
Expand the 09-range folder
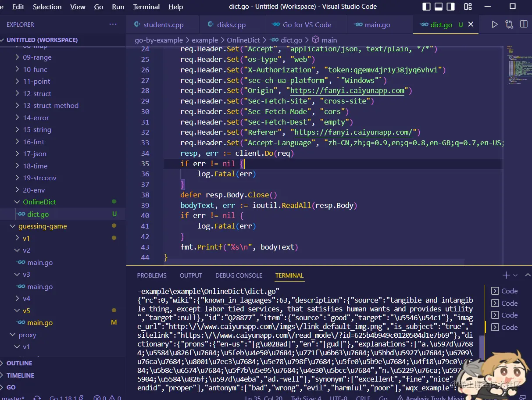63,57
